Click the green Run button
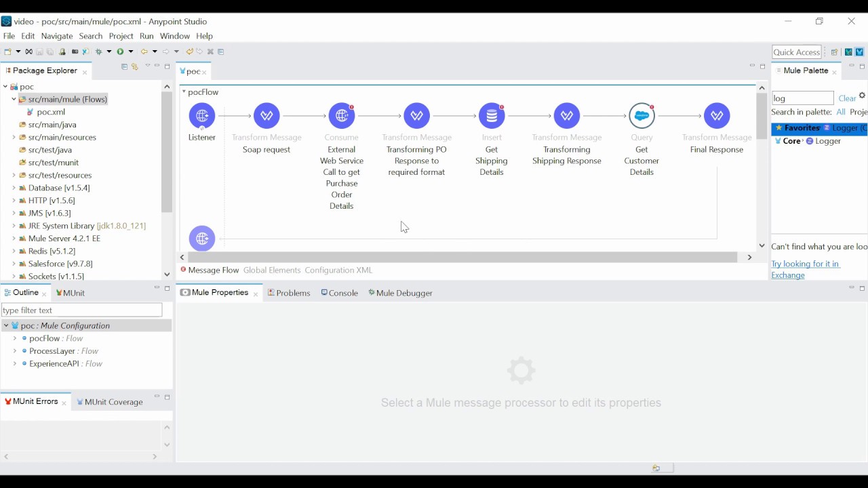The image size is (868, 488). point(120,52)
